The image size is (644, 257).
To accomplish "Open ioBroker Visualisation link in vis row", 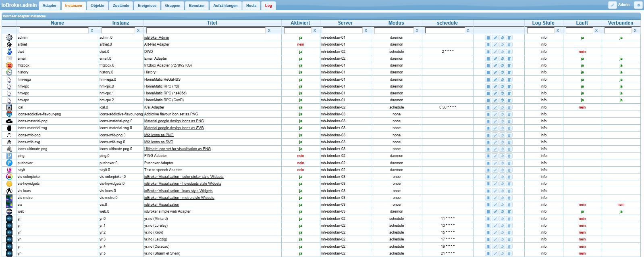I will pyautogui.click(x=162, y=205).
